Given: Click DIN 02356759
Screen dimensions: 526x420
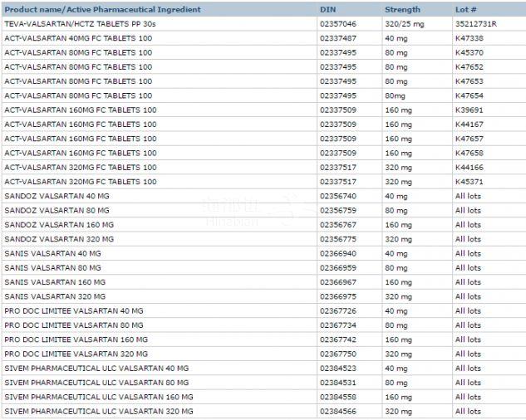Looking at the screenshot, I should [x=338, y=211].
